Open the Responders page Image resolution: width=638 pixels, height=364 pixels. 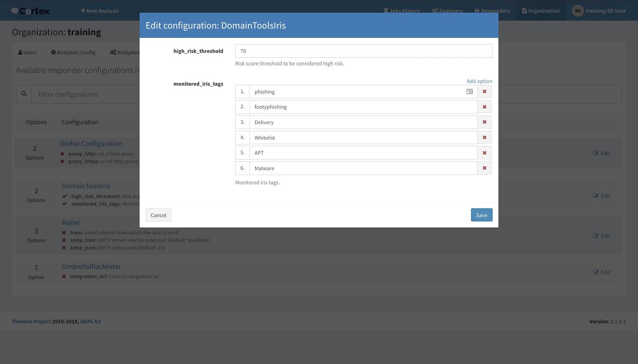point(492,11)
